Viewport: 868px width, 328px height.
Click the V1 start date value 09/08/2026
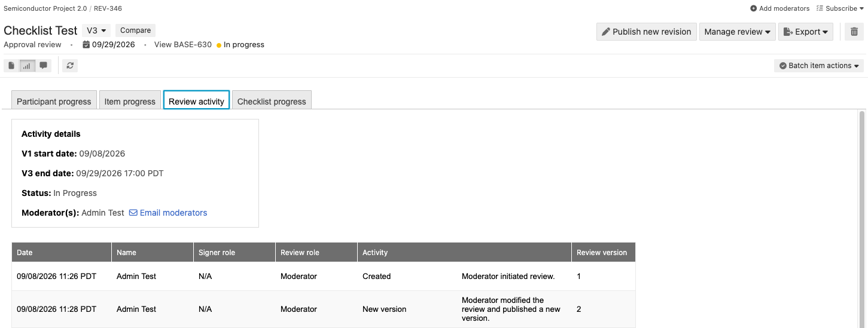(x=102, y=154)
